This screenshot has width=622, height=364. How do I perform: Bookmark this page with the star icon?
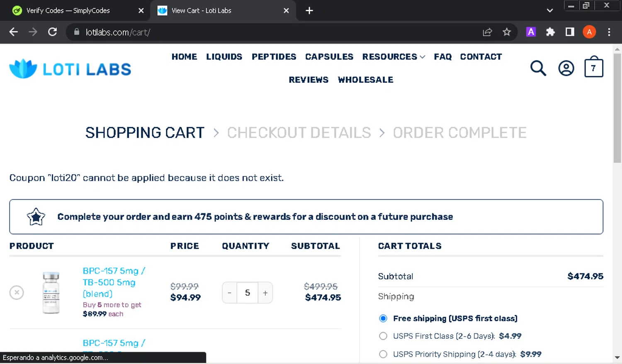(x=507, y=32)
